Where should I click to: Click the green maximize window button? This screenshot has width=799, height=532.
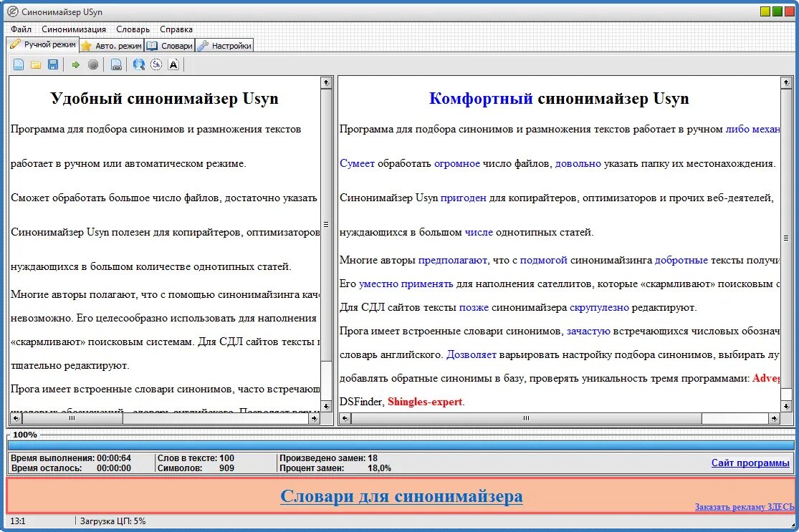coord(777,11)
